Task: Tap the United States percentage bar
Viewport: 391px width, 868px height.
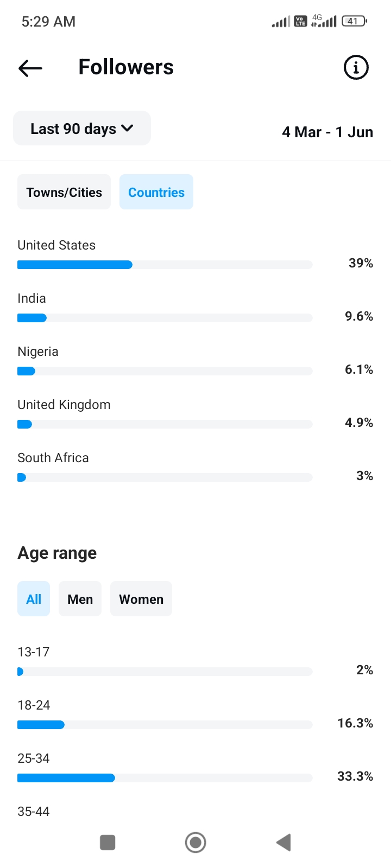Action: [165, 265]
